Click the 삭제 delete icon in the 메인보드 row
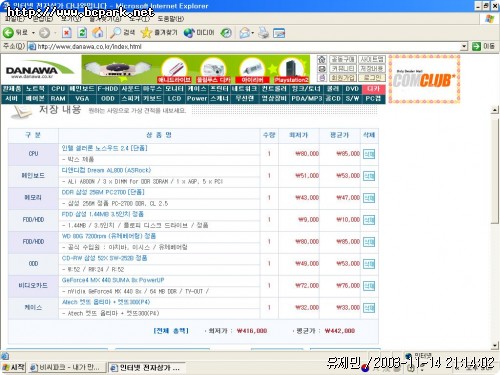Image resolution: width=500 pixels, height=375 pixels. click(369, 176)
